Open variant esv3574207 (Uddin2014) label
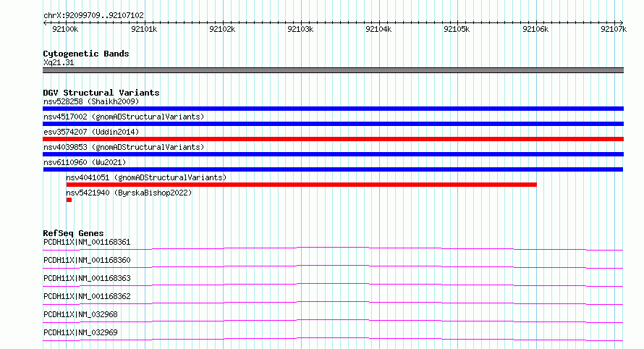The width and height of the screenshot is (644, 349). [91, 132]
